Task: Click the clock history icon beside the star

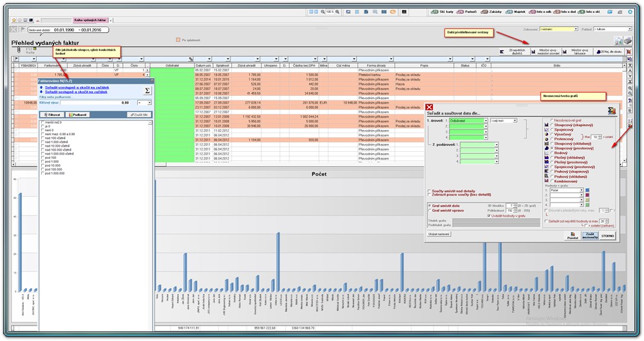Action: pos(19,20)
